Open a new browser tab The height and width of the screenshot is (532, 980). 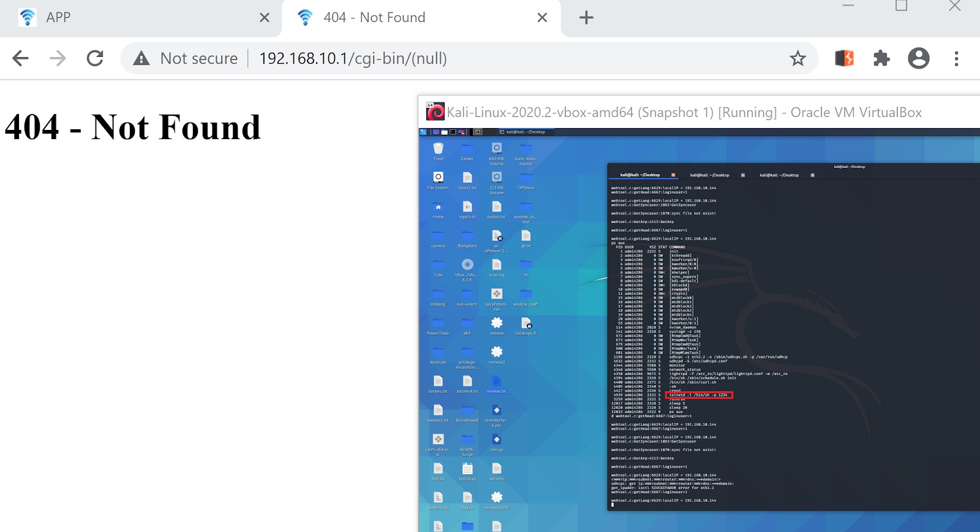(586, 18)
